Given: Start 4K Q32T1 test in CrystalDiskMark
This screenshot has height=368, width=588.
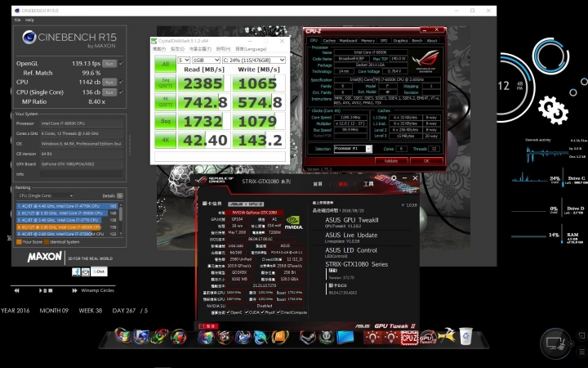Looking at the screenshot, I should 165,101.
